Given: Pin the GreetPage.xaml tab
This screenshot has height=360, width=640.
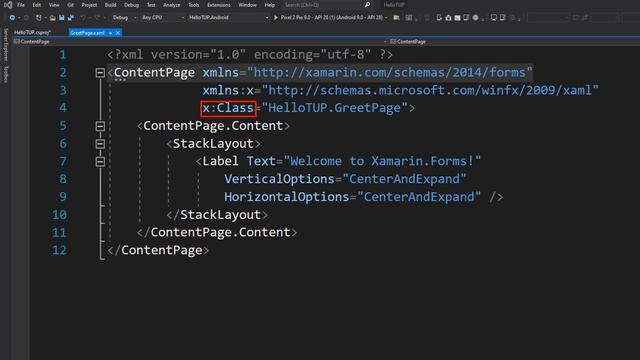Looking at the screenshot, I should [110, 33].
